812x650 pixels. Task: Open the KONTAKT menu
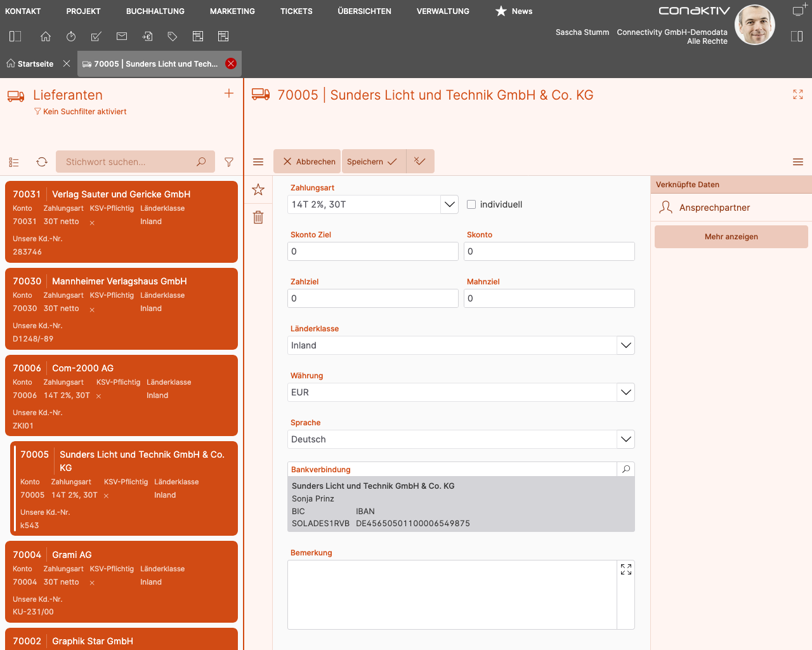(x=23, y=11)
